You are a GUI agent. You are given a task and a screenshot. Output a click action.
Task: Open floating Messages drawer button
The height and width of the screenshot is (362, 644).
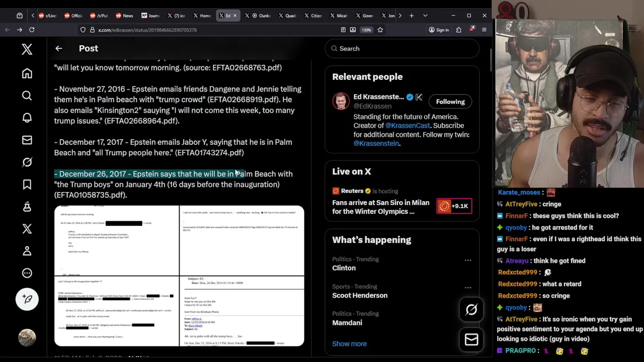point(471,340)
